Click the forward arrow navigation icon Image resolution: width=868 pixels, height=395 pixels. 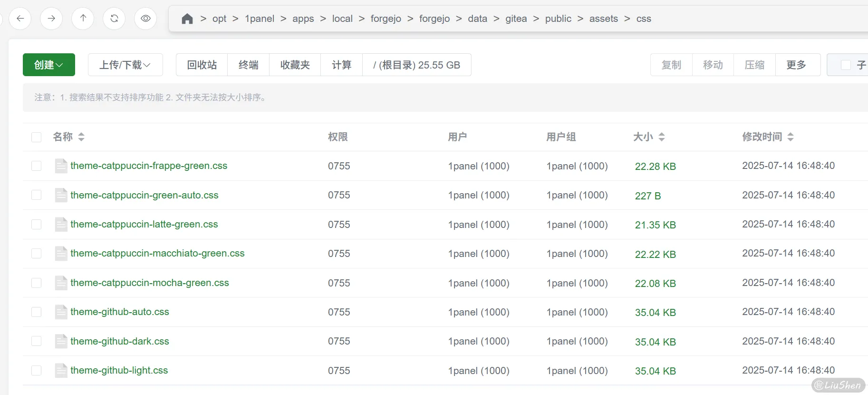tap(51, 19)
